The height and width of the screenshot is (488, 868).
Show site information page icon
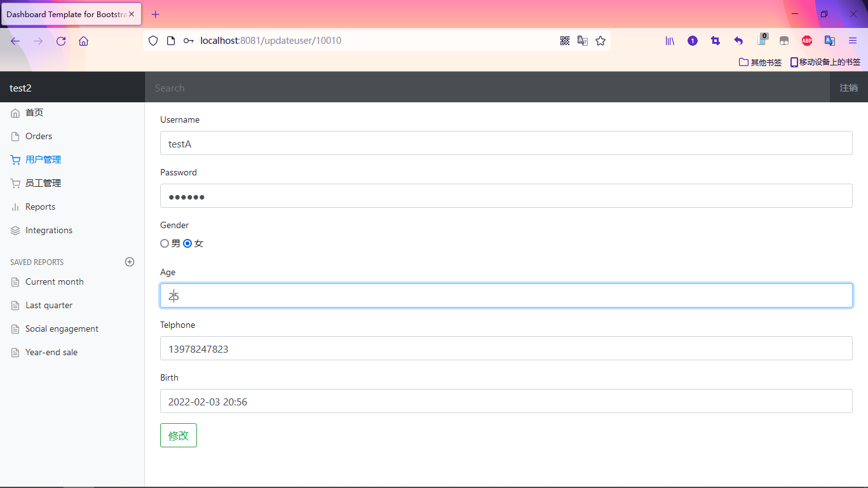(x=170, y=41)
